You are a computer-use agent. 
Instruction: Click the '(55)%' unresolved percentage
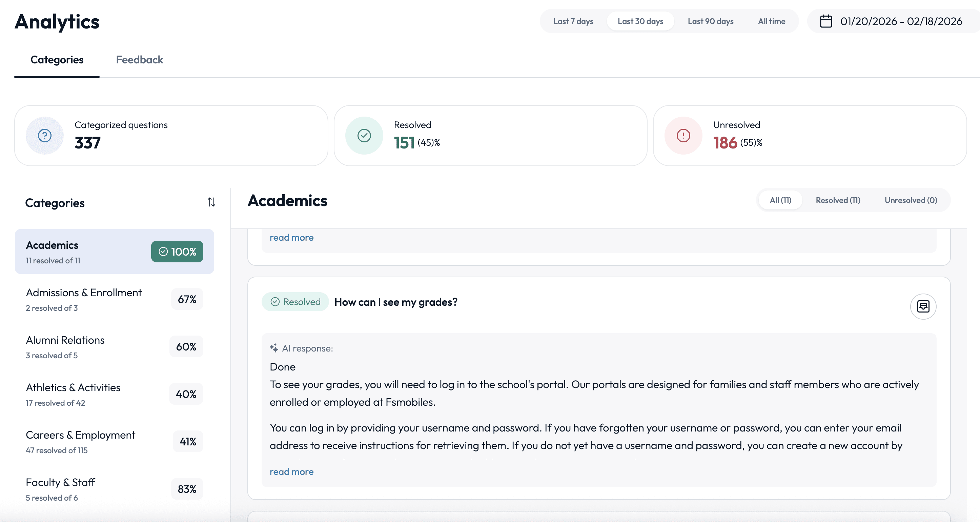pos(751,143)
